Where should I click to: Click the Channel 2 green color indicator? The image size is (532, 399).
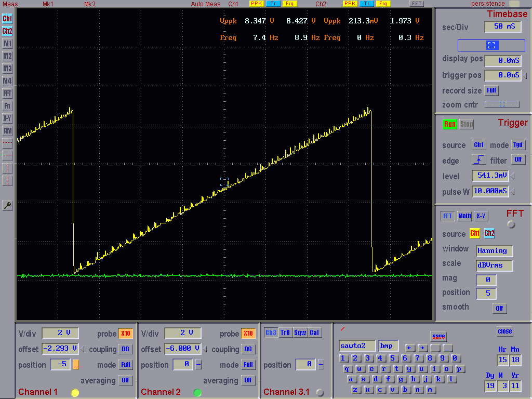(x=197, y=393)
